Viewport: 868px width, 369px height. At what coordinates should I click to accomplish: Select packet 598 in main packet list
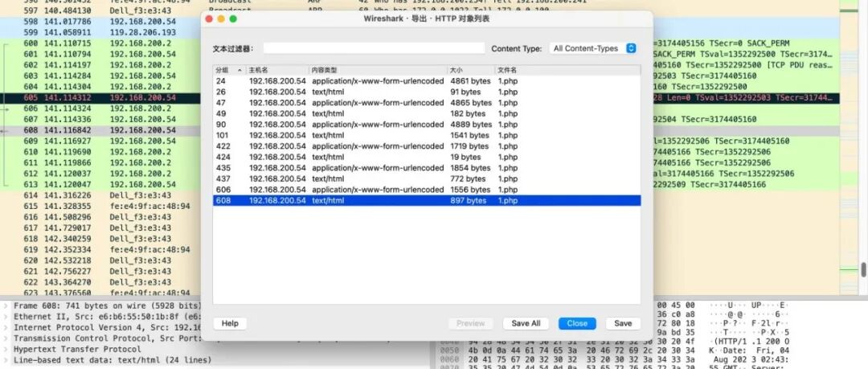pos(100,22)
